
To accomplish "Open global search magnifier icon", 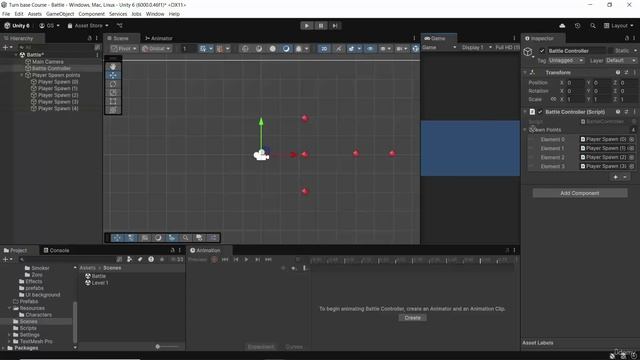I will pyautogui.click(x=593, y=26).
